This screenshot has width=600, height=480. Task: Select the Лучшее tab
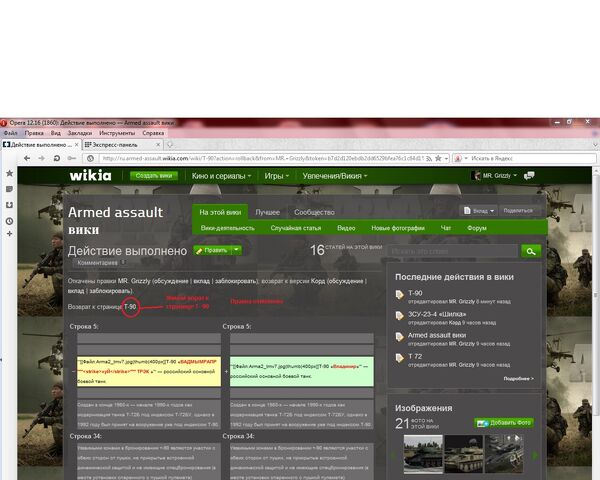267,212
